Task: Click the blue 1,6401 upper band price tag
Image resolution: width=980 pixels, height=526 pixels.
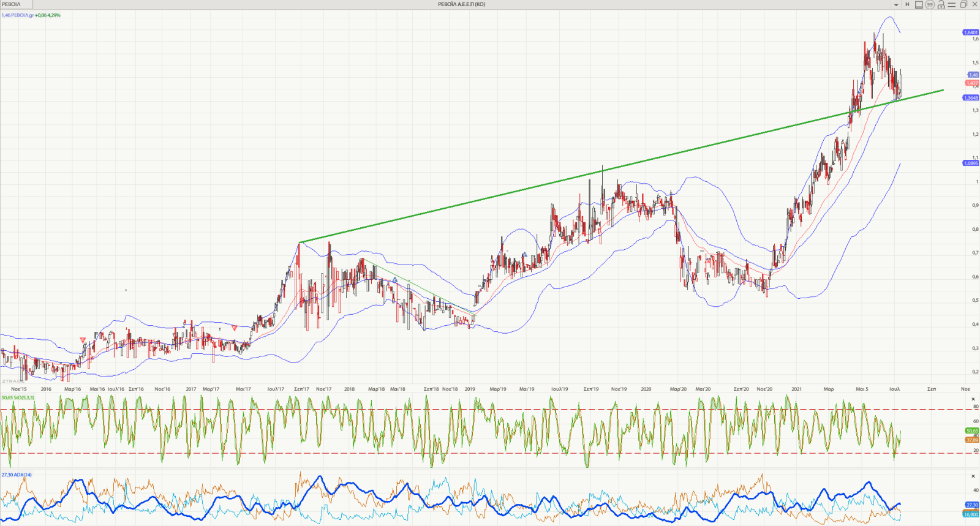Action: point(971,32)
